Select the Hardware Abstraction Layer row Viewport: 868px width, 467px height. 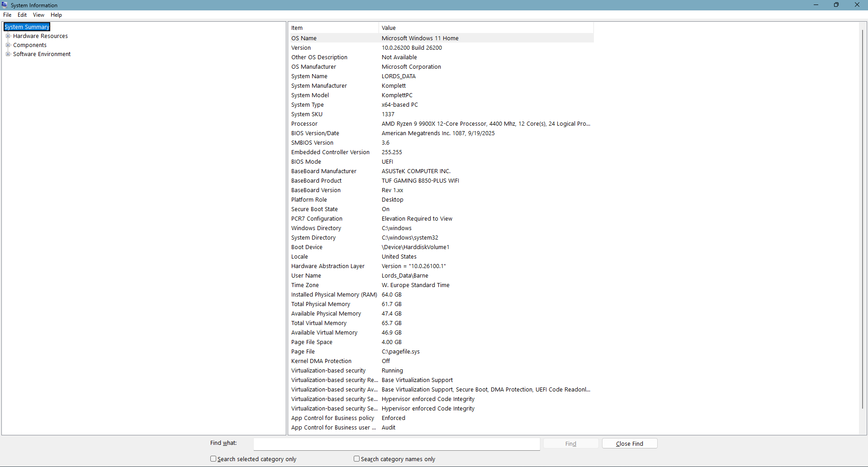(442, 266)
